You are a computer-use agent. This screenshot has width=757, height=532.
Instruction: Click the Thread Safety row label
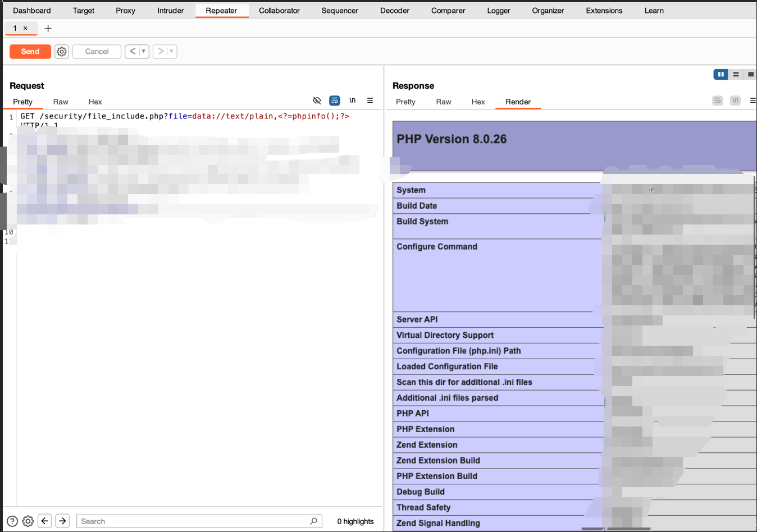coord(423,507)
